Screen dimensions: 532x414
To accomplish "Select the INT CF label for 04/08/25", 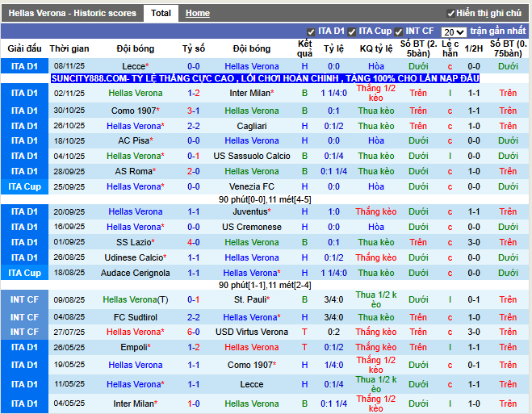I will (x=24, y=317).
